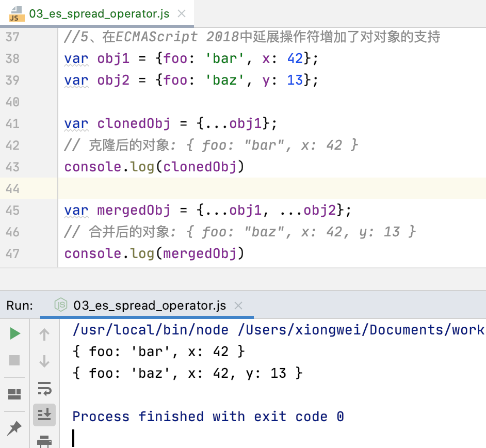
Task: Click line number 41 in gutter
Action: point(13,123)
